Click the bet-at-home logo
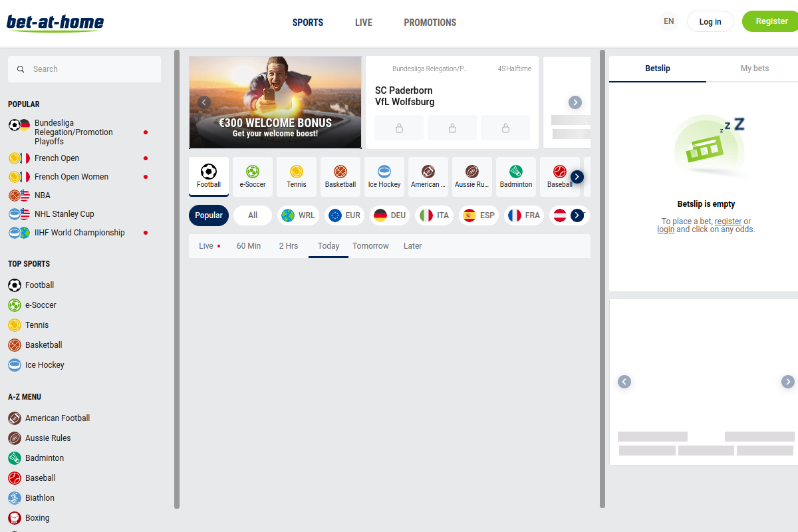The width and height of the screenshot is (798, 532). [55, 23]
